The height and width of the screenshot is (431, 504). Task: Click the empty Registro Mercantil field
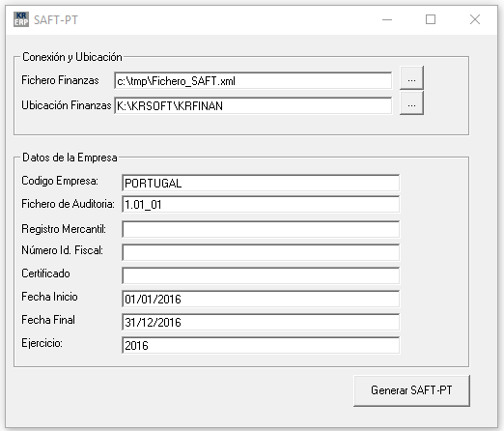pos(261,229)
